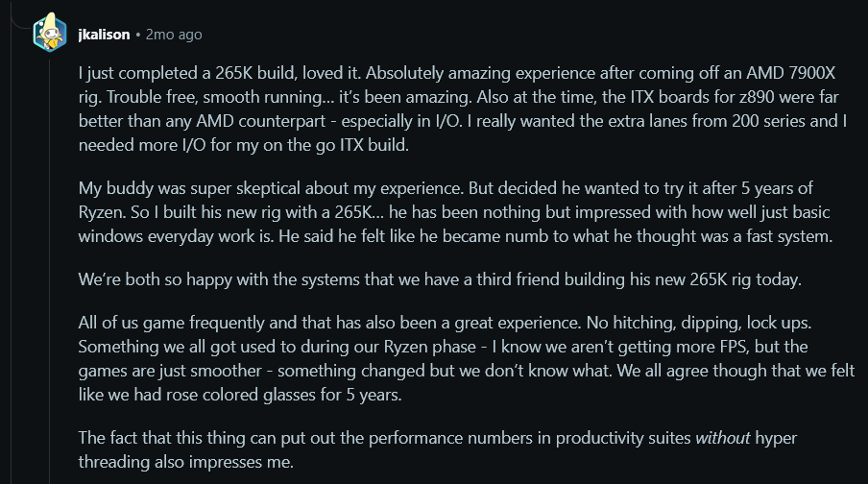Open jkalison's banana avatar icon
This screenshot has height=484, width=868.
pyautogui.click(x=50, y=33)
